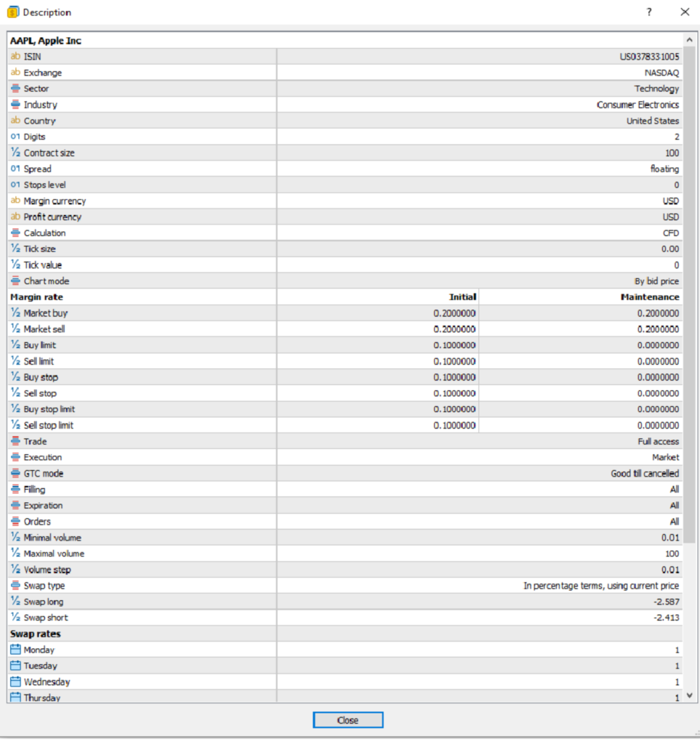Click the icon beside the Trade label
Screen dimensions: 700x744
[x=16, y=441]
